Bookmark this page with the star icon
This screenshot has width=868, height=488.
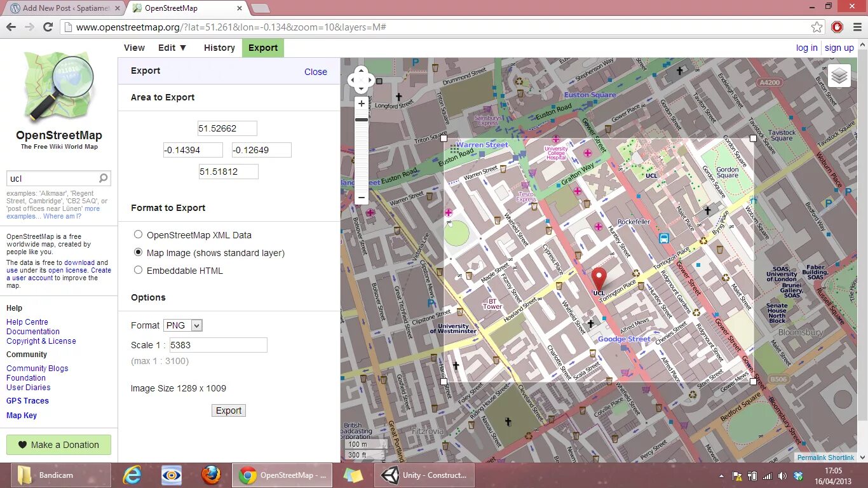coord(817,27)
